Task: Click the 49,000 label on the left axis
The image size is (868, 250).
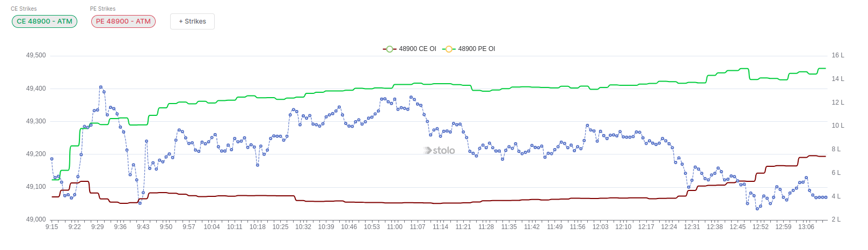Action: point(36,219)
